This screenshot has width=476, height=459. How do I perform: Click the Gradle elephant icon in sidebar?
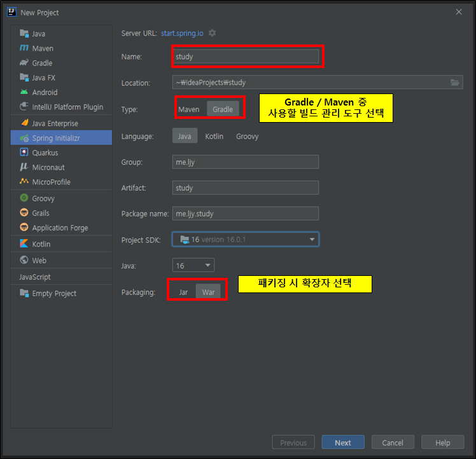pyautogui.click(x=24, y=62)
